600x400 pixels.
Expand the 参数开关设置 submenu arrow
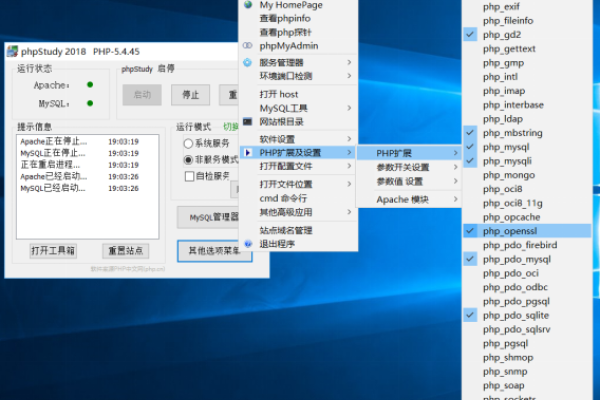point(455,167)
